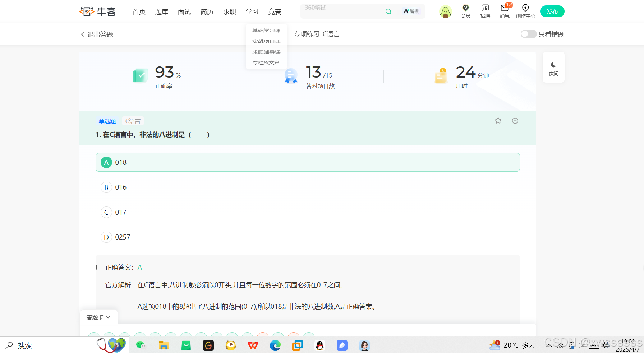Click the weather widget showing 20°C
The width and height of the screenshot is (644, 353).
(512, 345)
